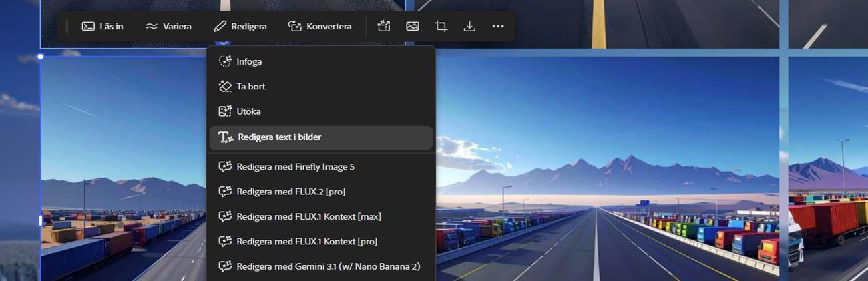
Task: Choose Ta bort from the edit menu
Action: click(x=320, y=86)
